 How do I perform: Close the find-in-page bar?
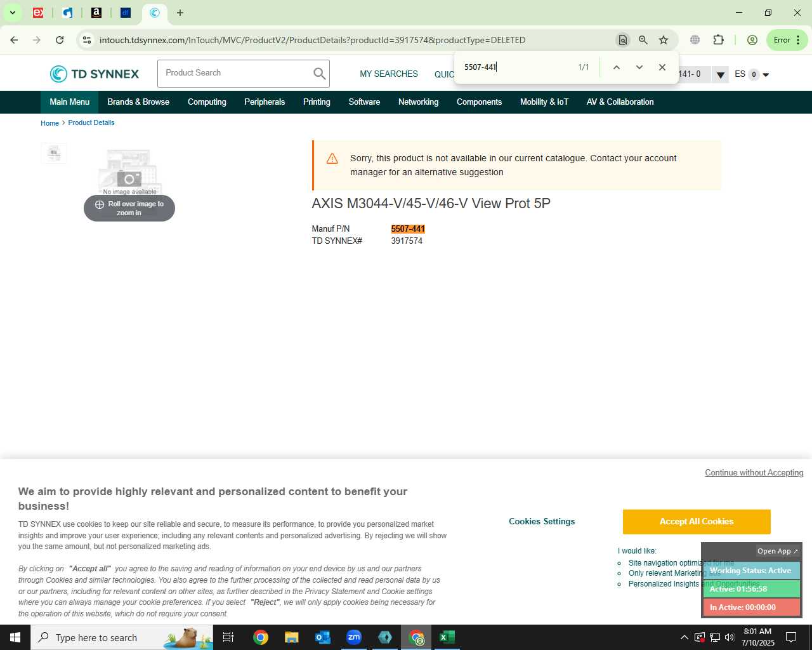point(662,67)
